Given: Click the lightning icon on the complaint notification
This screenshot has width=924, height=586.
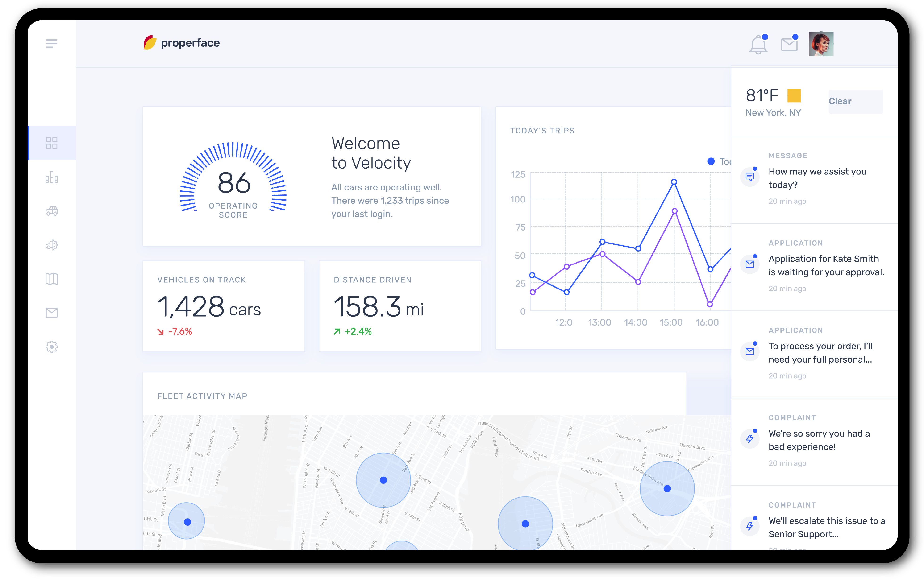Looking at the screenshot, I should click(750, 438).
